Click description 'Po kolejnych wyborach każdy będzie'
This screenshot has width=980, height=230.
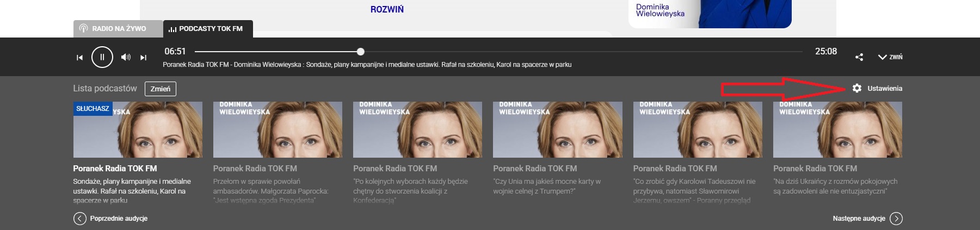(x=410, y=191)
